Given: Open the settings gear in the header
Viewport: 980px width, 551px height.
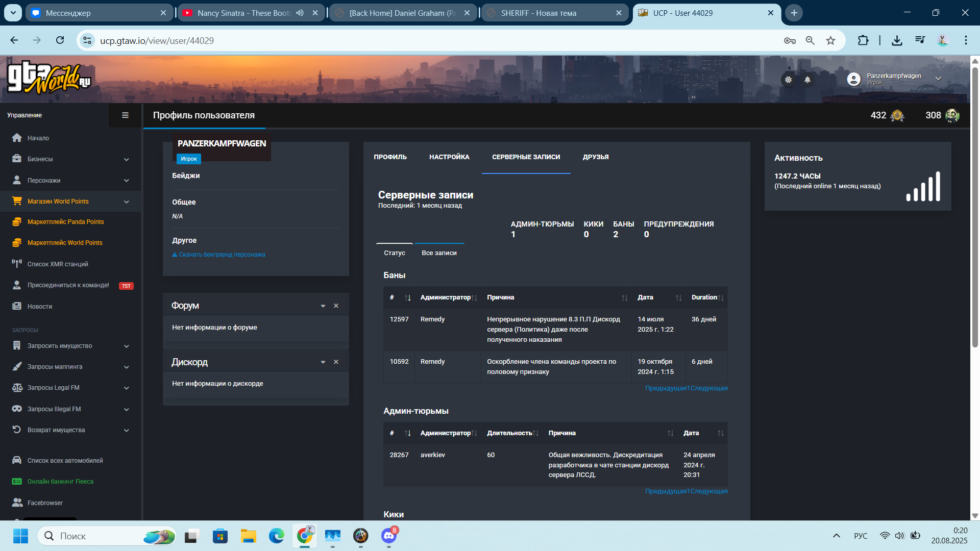Looking at the screenshot, I should coord(788,80).
